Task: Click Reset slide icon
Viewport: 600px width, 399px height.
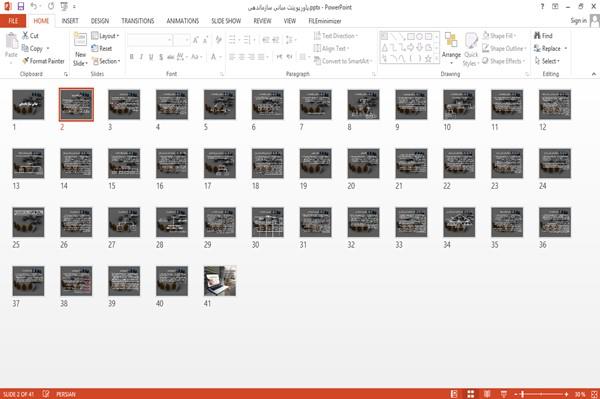Action: pos(95,48)
